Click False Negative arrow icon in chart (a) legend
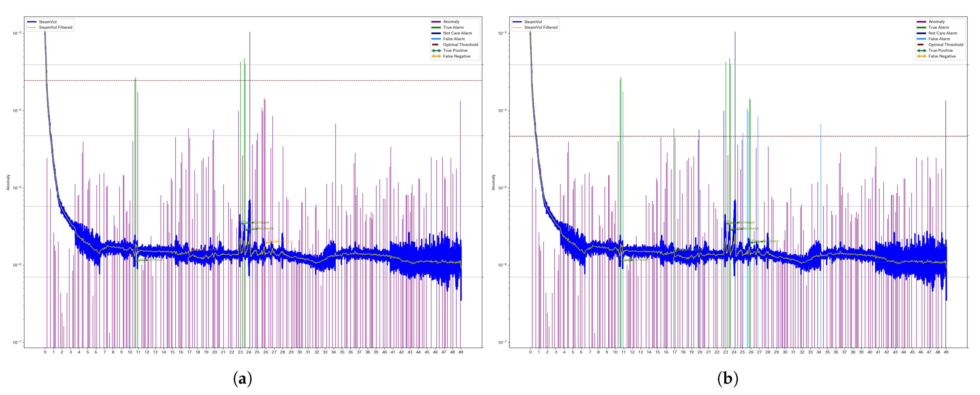The image size is (980, 395). (x=436, y=56)
